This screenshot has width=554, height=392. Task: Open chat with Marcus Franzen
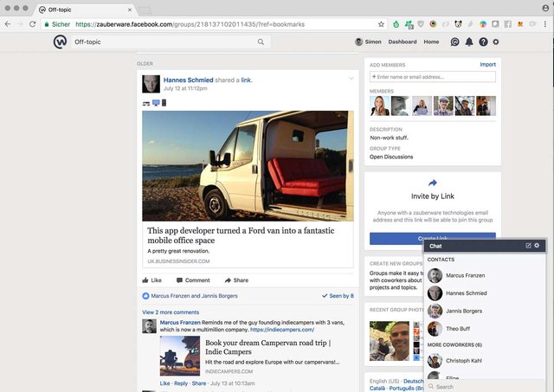485,275
